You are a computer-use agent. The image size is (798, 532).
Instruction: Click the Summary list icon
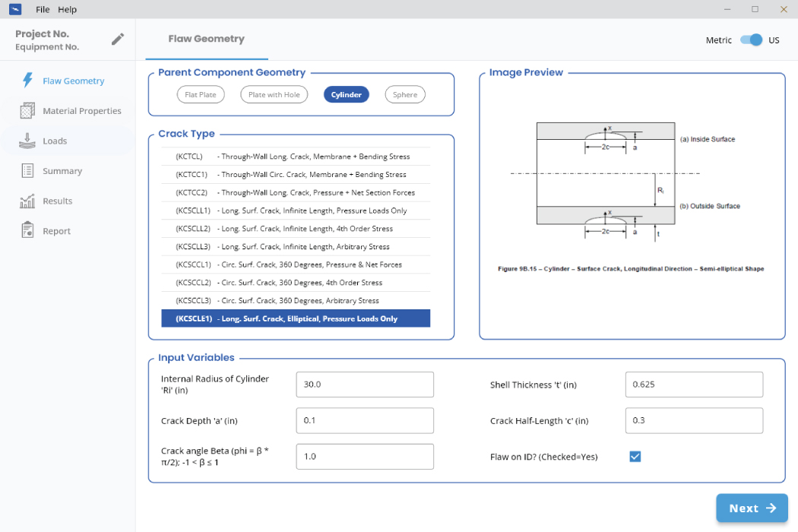(x=28, y=171)
